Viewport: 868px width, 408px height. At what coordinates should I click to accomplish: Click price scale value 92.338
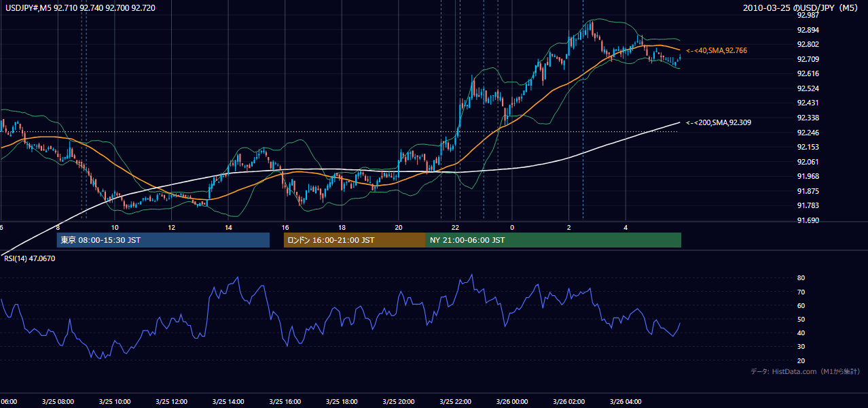(x=808, y=118)
